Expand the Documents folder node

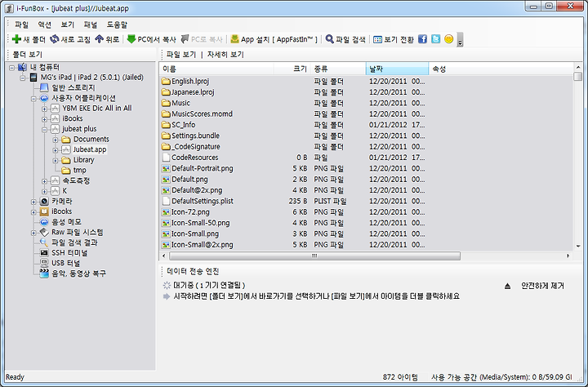point(56,140)
